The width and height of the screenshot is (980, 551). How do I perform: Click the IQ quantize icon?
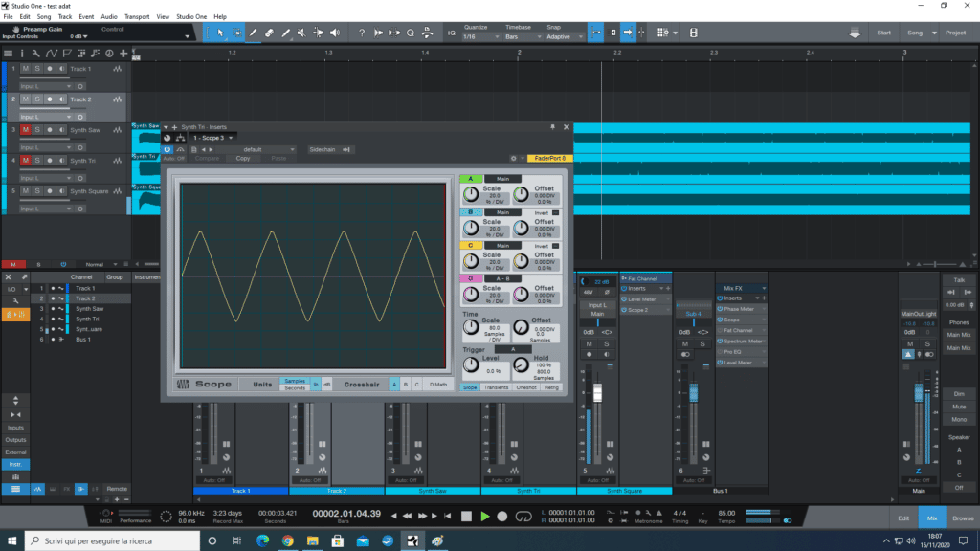pos(452,33)
